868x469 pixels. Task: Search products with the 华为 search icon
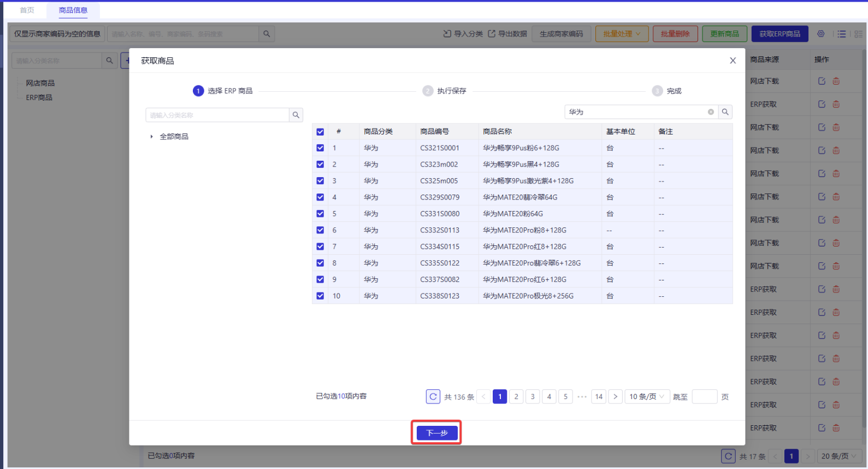coord(725,112)
